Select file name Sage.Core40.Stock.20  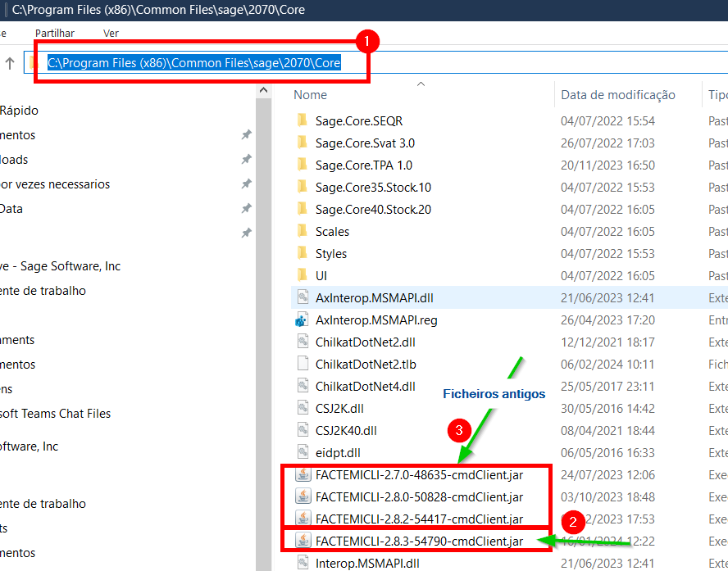[373, 210]
